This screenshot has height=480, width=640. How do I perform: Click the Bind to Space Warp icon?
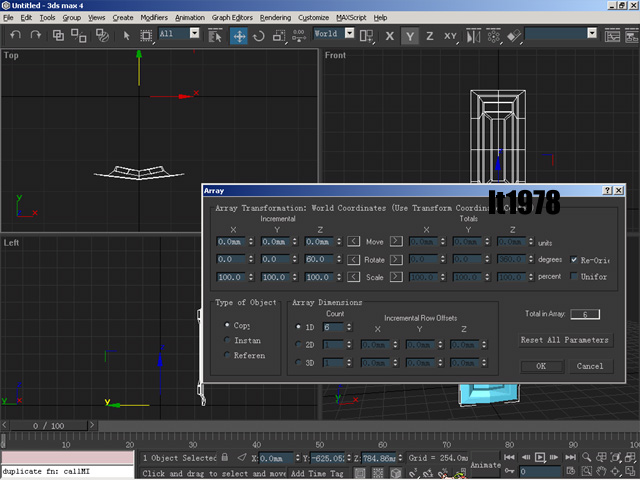click(x=102, y=36)
